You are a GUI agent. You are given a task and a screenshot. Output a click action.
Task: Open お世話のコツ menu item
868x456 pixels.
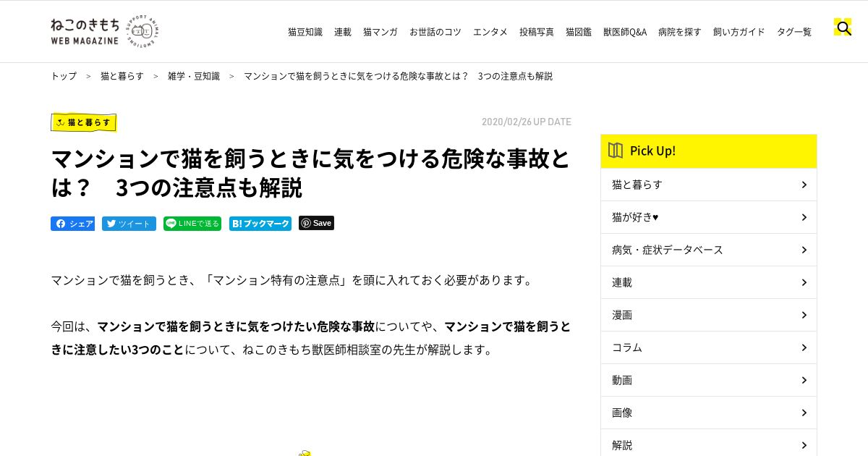435,32
